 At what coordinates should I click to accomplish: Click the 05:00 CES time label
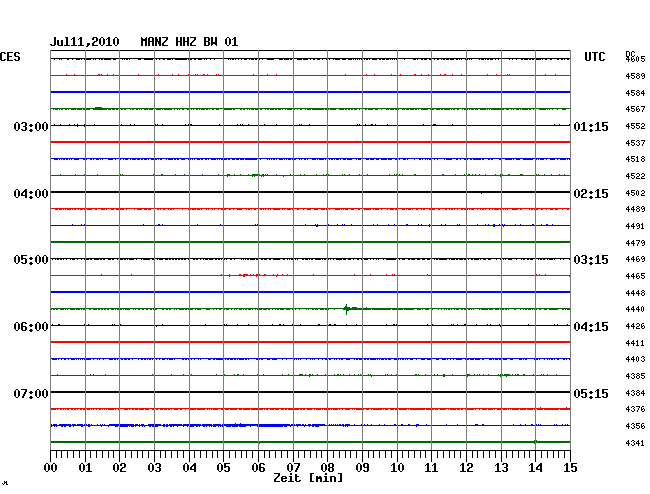(31, 260)
